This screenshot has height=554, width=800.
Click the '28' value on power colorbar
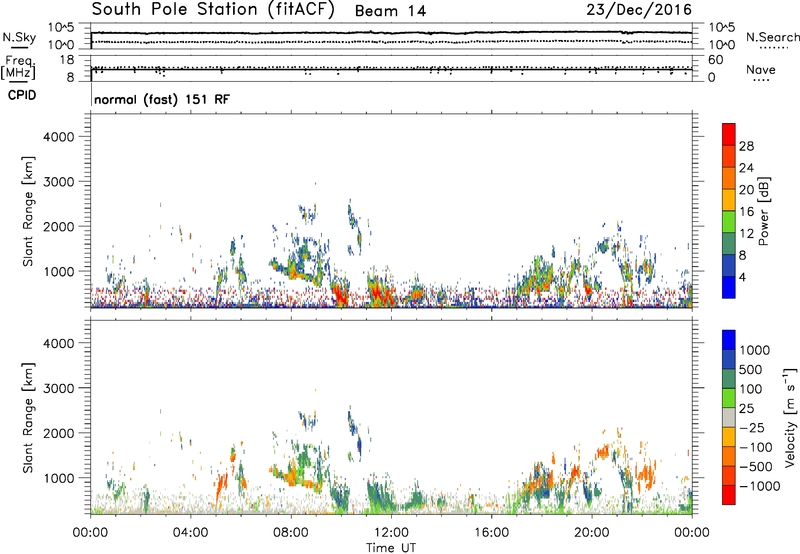(746, 146)
